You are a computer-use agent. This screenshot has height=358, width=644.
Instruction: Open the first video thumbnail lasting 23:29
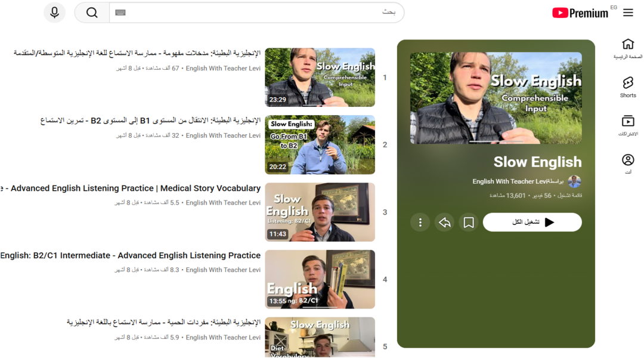[320, 78]
